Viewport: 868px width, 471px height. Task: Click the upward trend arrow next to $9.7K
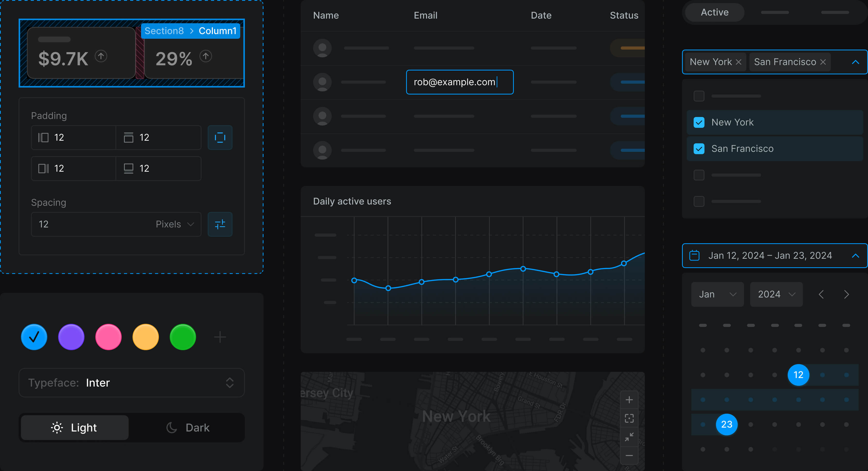tap(101, 56)
